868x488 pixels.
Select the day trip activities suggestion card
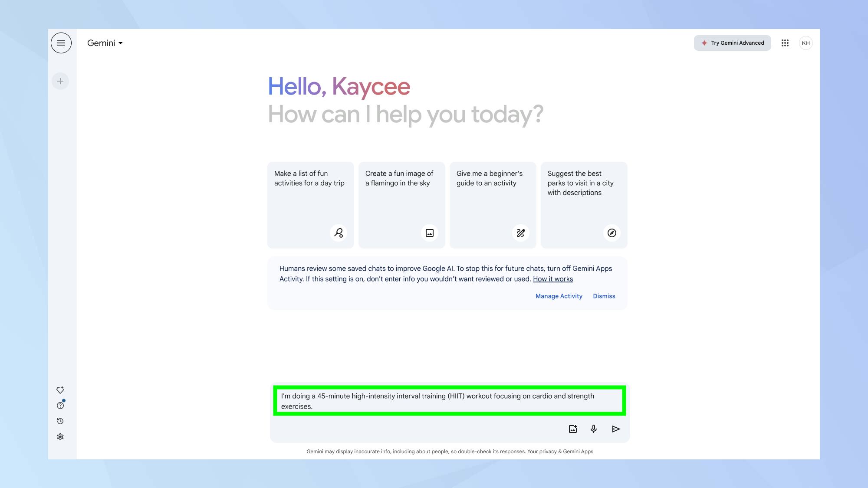(310, 205)
